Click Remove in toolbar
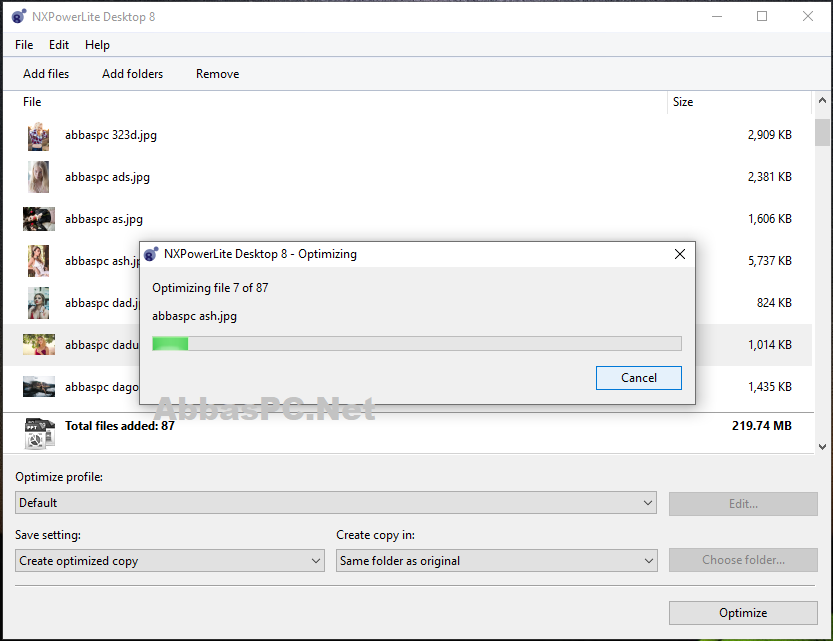 pyautogui.click(x=217, y=74)
